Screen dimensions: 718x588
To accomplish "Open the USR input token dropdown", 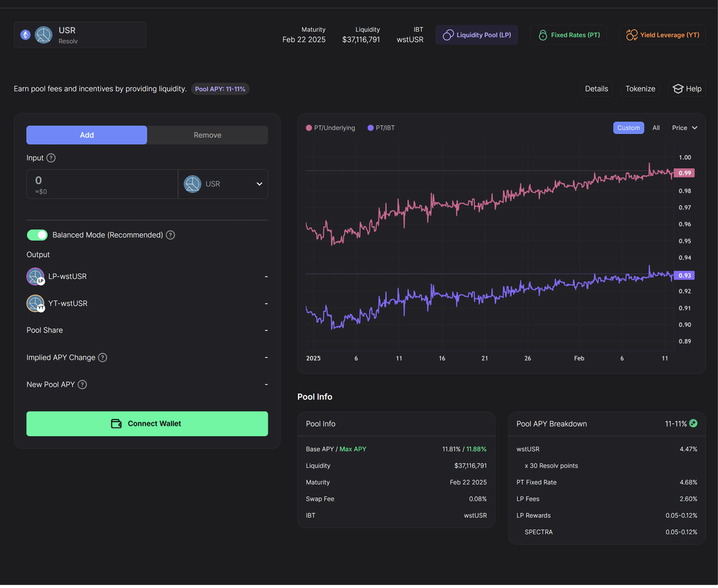I will pyautogui.click(x=223, y=184).
